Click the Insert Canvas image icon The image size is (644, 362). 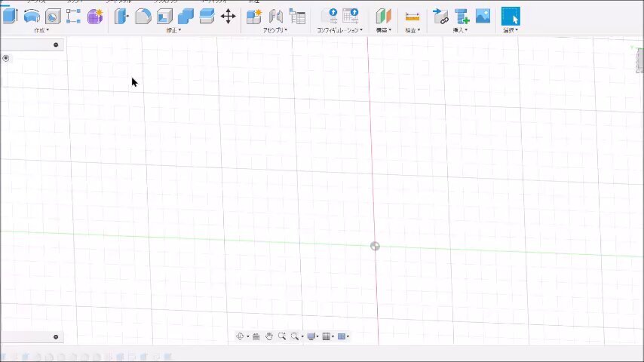point(483,16)
